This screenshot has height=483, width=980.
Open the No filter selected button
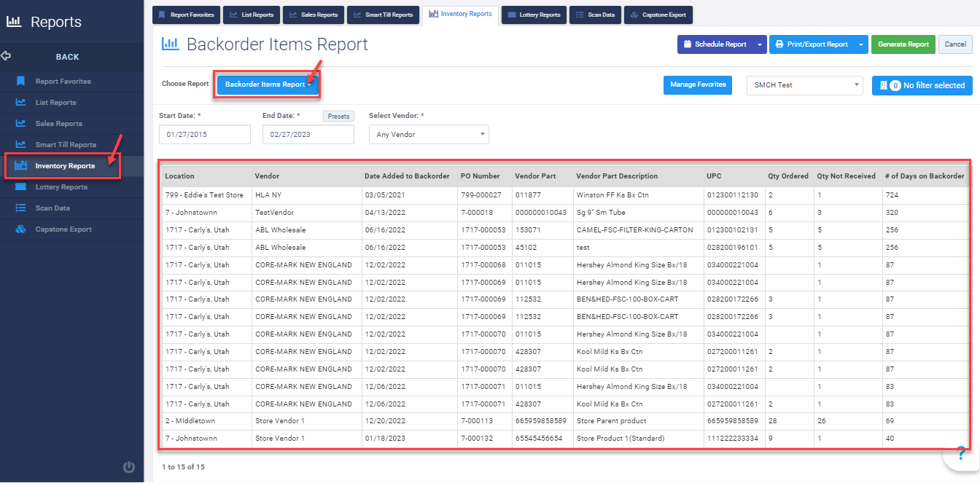point(922,85)
